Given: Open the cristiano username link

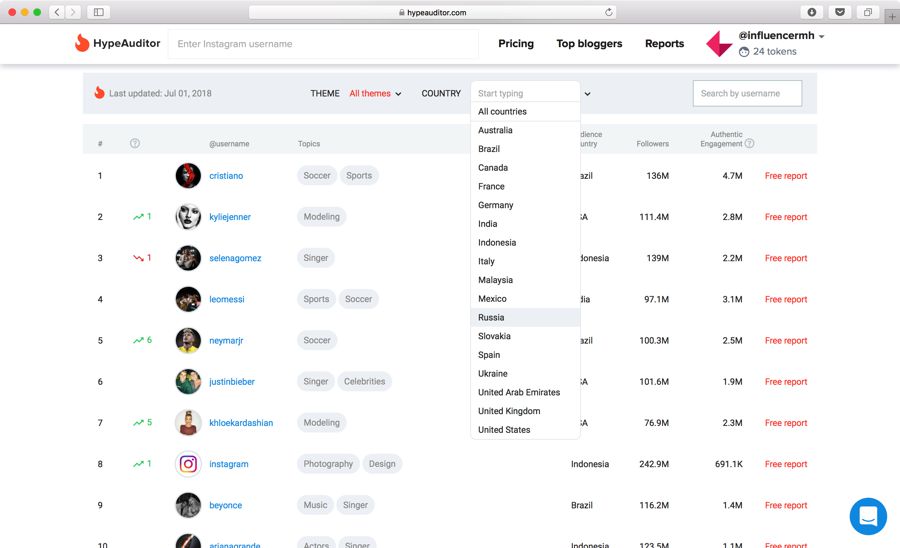Looking at the screenshot, I should pyautogui.click(x=226, y=176).
